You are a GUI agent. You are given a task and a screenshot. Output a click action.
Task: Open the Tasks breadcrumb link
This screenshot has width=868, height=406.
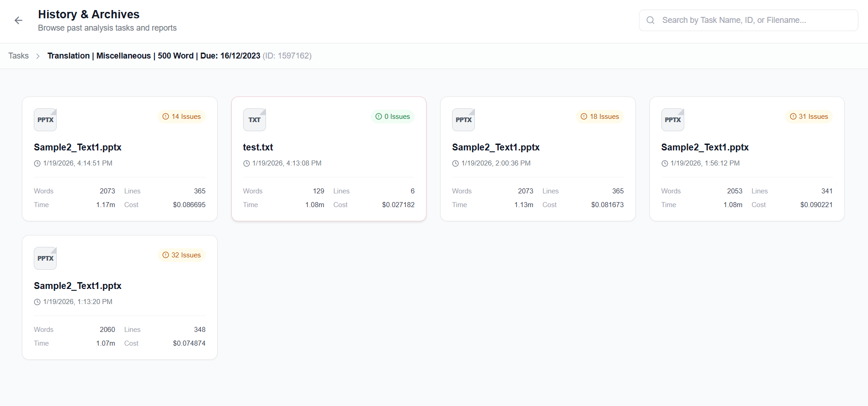(x=18, y=56)
